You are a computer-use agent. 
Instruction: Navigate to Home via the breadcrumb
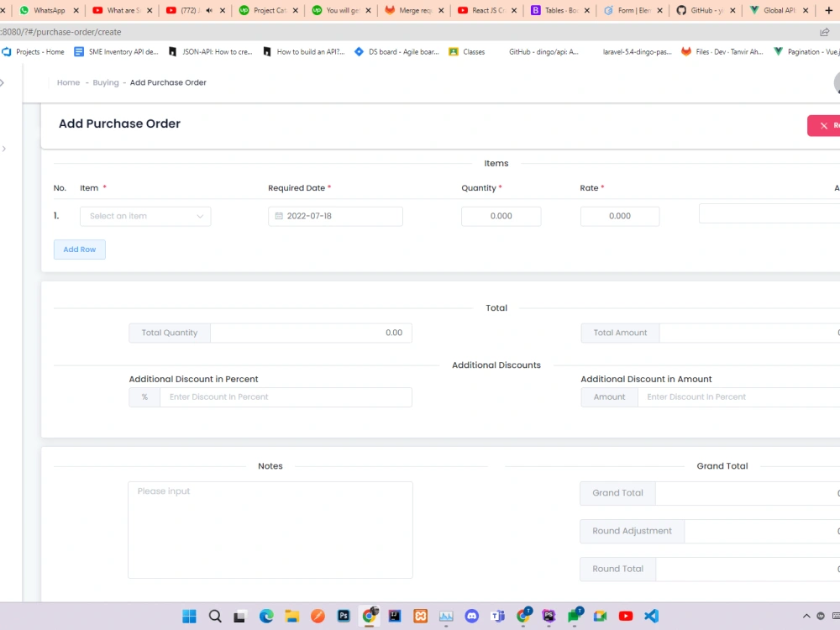click(68, 82)
